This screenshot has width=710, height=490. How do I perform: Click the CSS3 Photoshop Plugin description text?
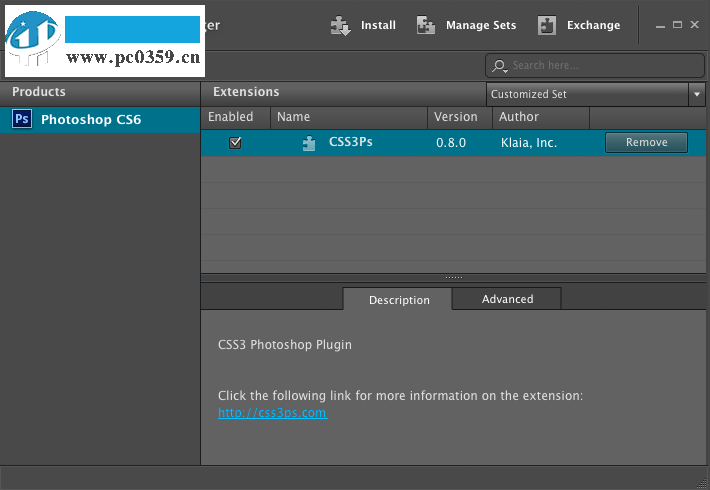coord(285,345)
